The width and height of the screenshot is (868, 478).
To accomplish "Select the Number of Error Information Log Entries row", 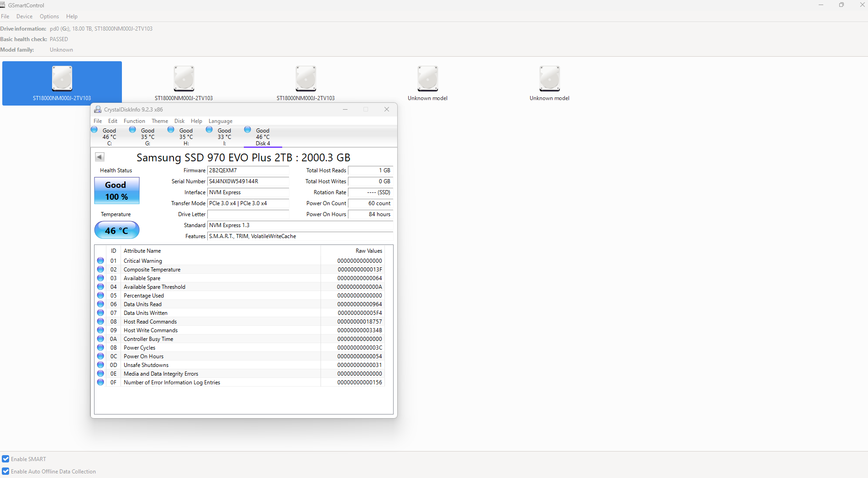I will [240, 382].
